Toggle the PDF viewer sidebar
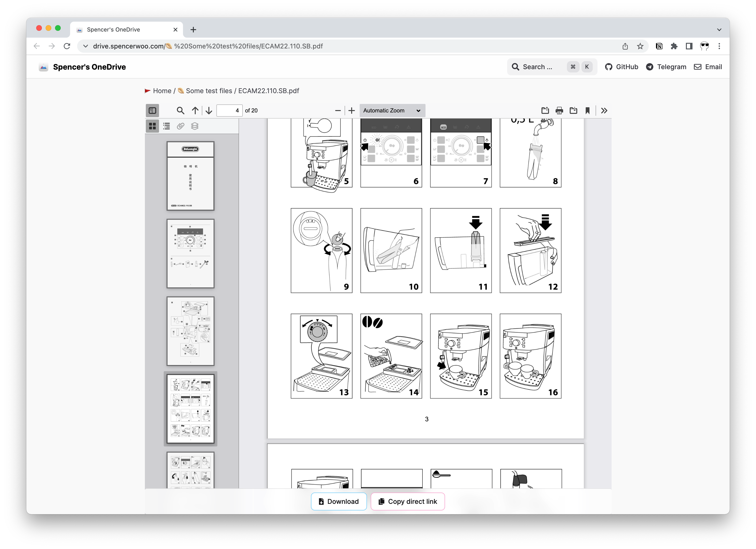 pyautogui.click(x=152, y=110)
